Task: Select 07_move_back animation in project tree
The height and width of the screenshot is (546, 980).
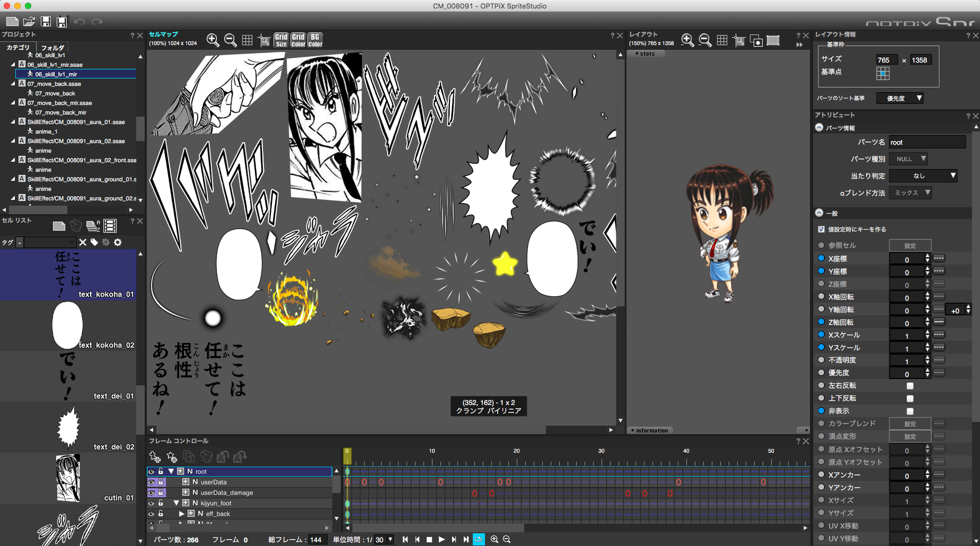Action: (x=55, y=93)
